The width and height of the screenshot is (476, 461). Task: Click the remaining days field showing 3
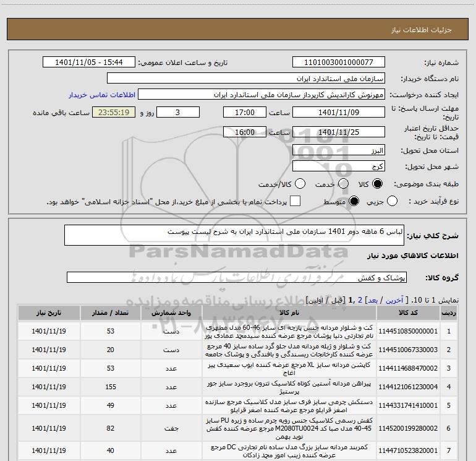pos(178,112)
